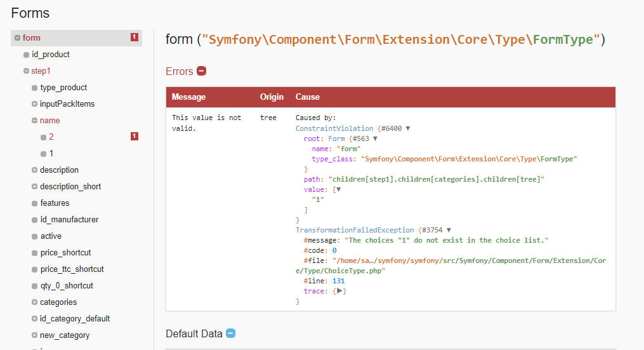Expand the description_short node plus icon
Image resolution: width=644 pixels, height=350 pixels.
(x=34, y=186)
